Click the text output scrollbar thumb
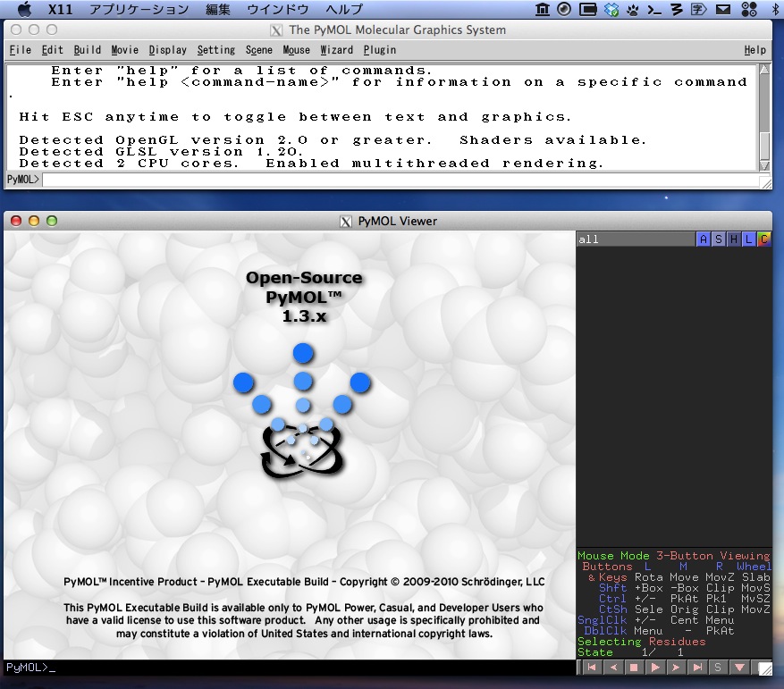The image size is (784, 689). tap(764, 145)
